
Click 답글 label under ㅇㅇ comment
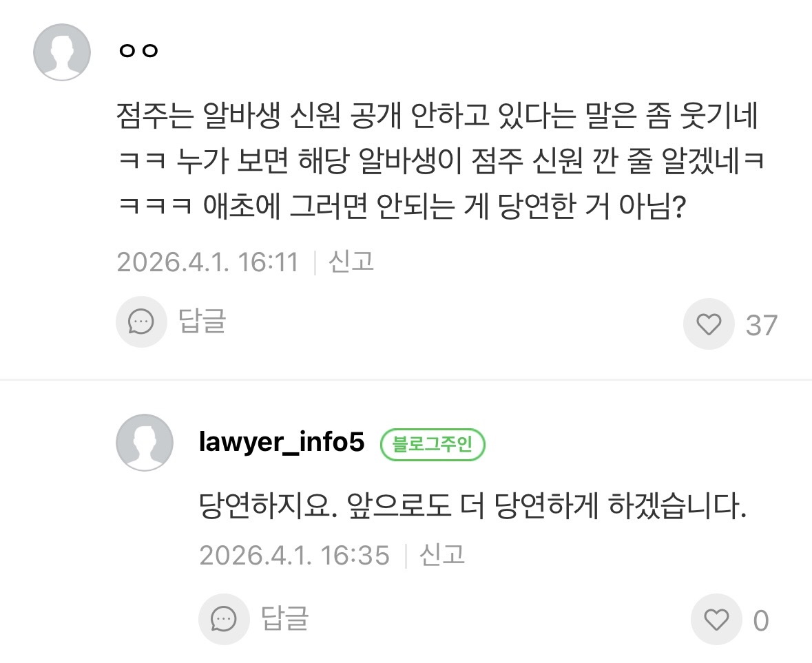coord(202,322)
